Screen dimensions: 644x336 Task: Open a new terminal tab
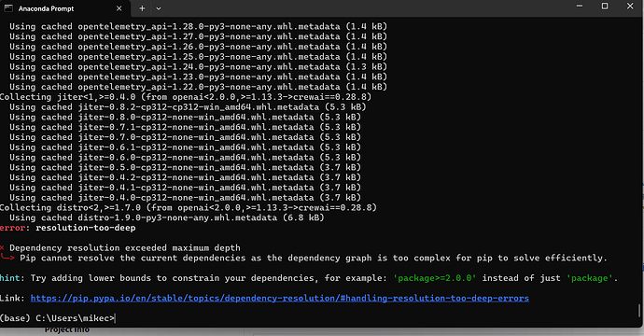pos(142,8)
